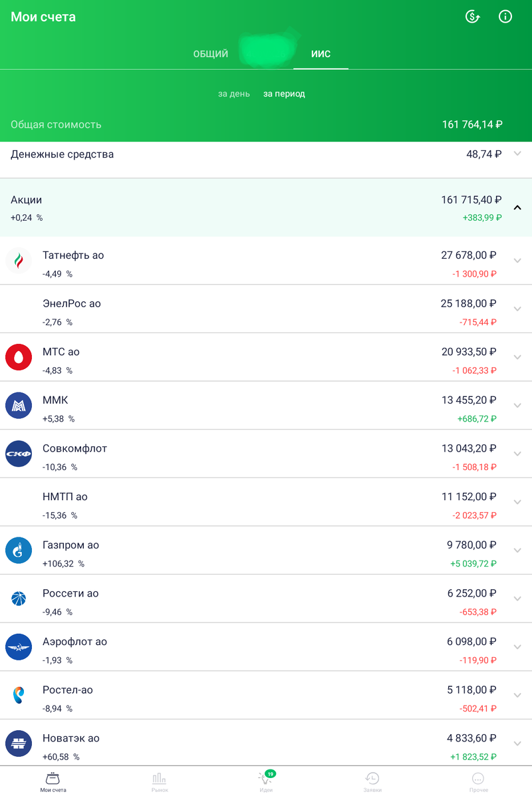Screen dimensions: 532x798
Task: Tap the info icon in top bar
Action: point(505,17)
